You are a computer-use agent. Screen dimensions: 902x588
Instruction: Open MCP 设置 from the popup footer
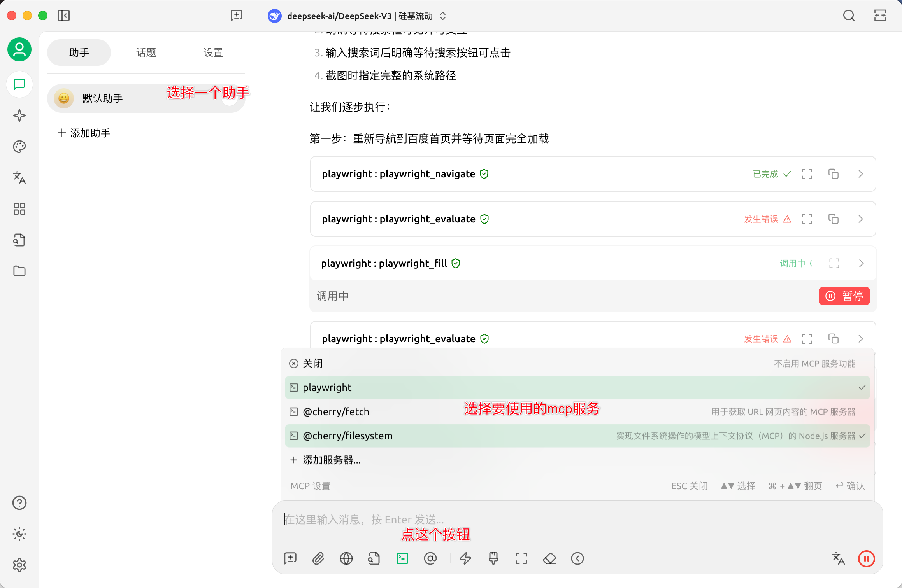[x=311, y=486]
